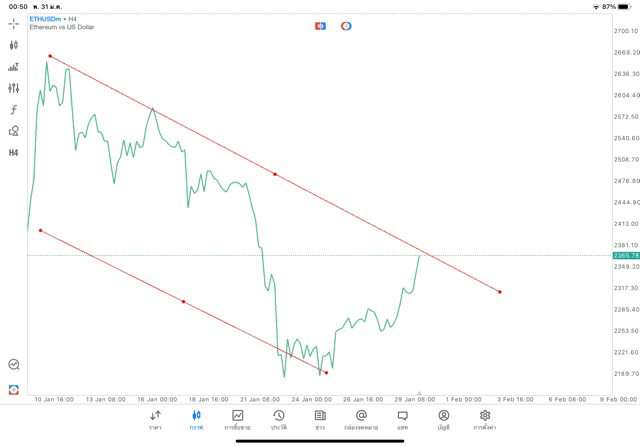Select the upper trendline's middle anchor point
This screenshot has width=640, height=447.
pos(275,174)
